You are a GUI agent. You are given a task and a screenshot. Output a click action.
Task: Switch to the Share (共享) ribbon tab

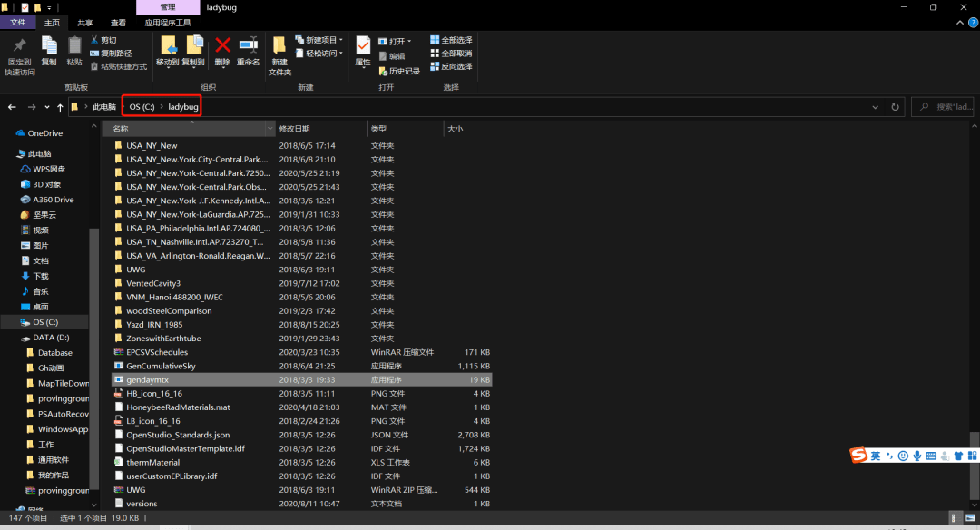coord(84,23)
